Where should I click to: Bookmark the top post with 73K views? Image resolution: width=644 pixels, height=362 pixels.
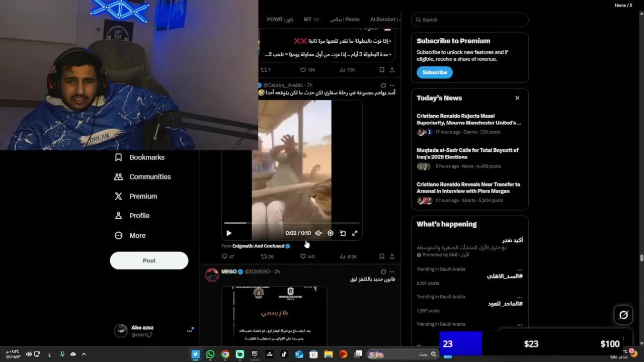click(382, 70)
